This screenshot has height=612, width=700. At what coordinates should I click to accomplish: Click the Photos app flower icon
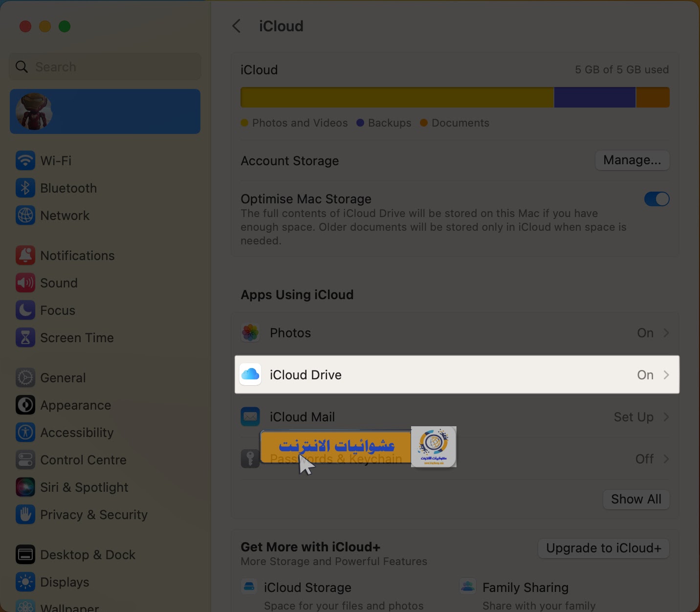250,333
